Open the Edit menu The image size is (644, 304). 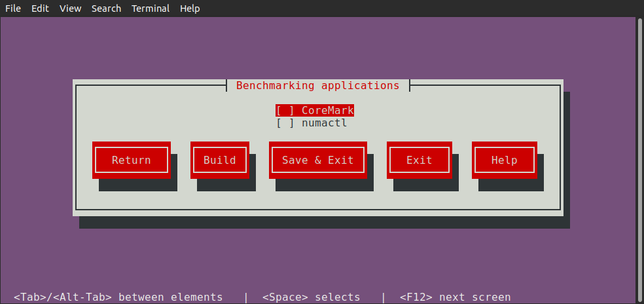coord(40,9)
